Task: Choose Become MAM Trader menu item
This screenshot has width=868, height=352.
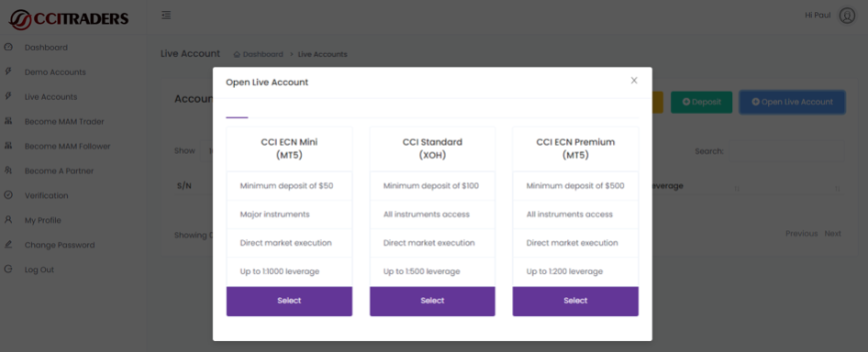Action: coord(64,121)
